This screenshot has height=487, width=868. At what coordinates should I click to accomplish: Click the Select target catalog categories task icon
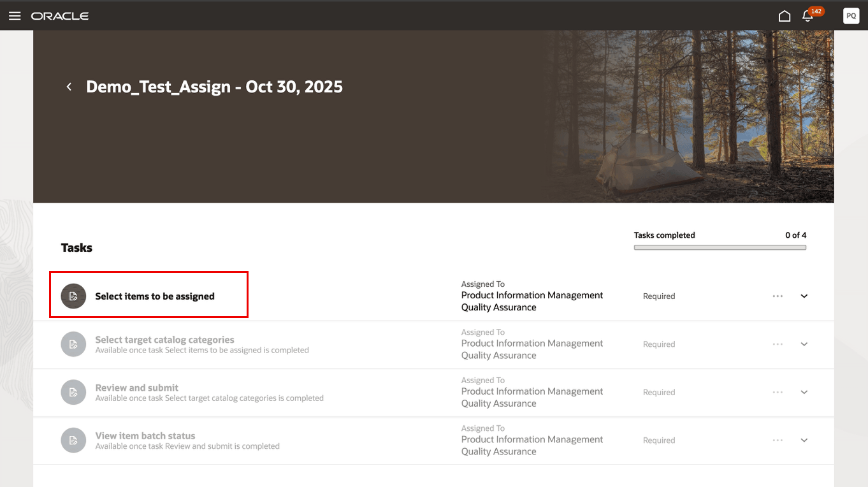point(73,344)
